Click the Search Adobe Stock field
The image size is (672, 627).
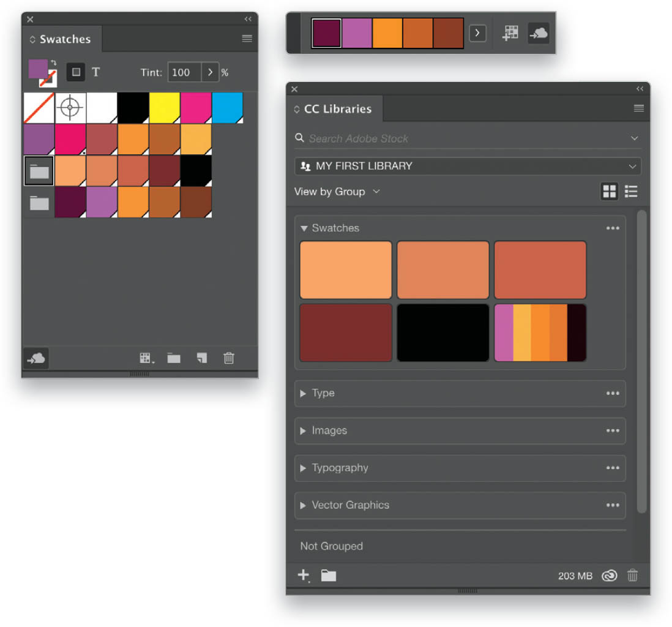pos(468,138)
